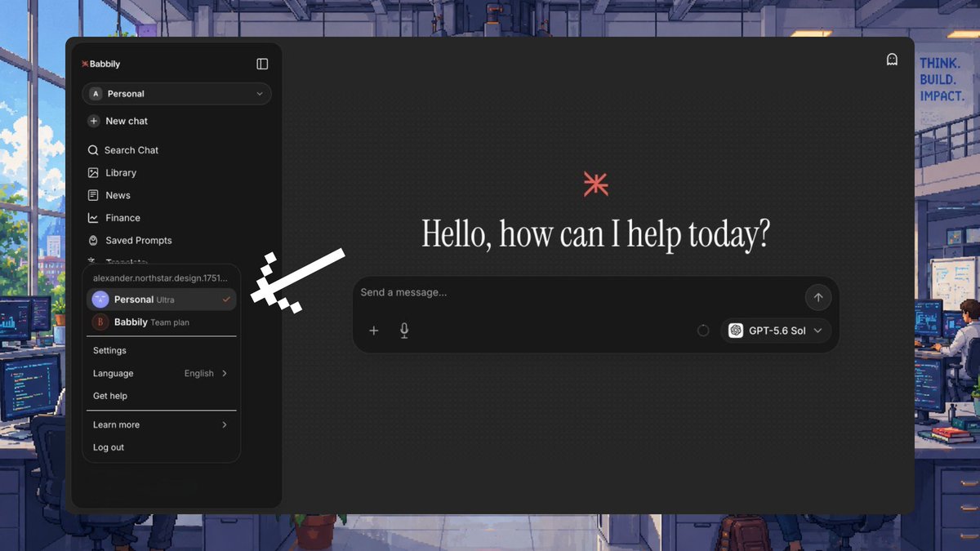Select the Personal Ultra account
Viewport: 980px width, 551px height.
coord(162,300)
